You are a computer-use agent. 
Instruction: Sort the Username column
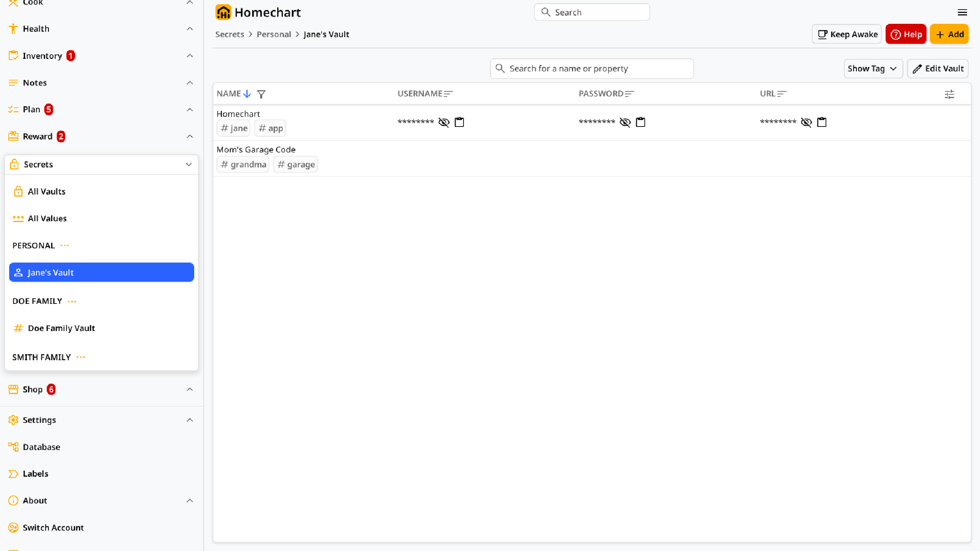point(448,94)
